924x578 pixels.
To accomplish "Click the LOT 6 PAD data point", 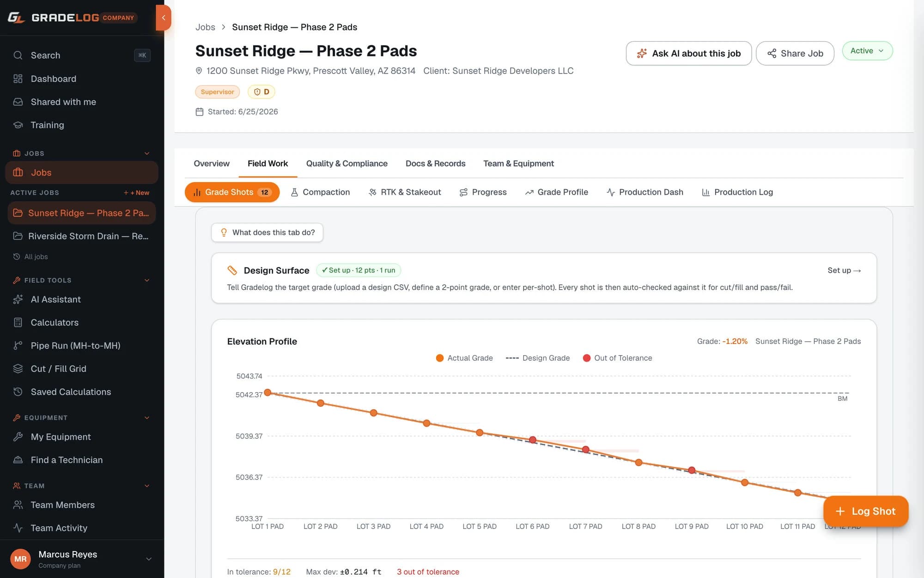I will [x=533, y=440].
